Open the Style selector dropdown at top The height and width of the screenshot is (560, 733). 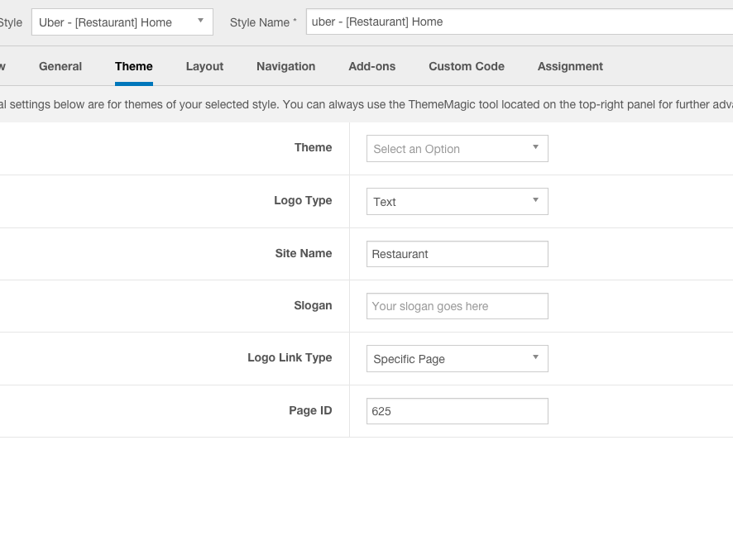tap(122, 22)
